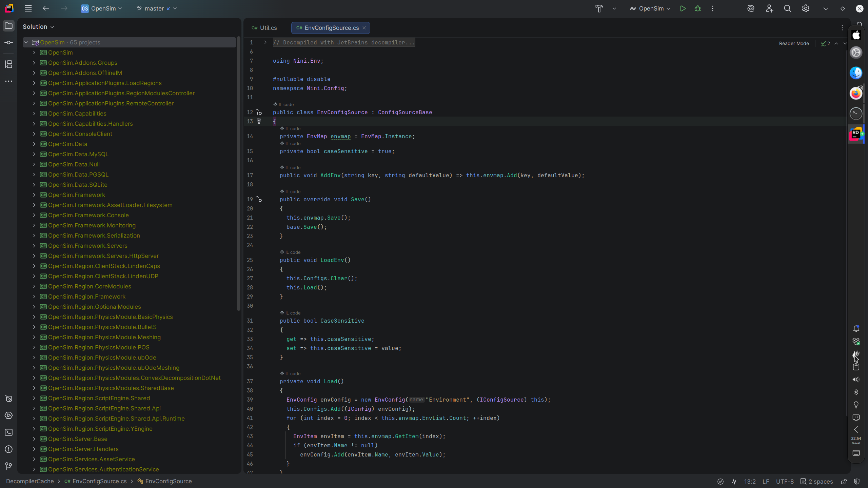Open the Git tool window
Image resolution: width=868 pixels, height=488 pixels.
tap(9, 466)
